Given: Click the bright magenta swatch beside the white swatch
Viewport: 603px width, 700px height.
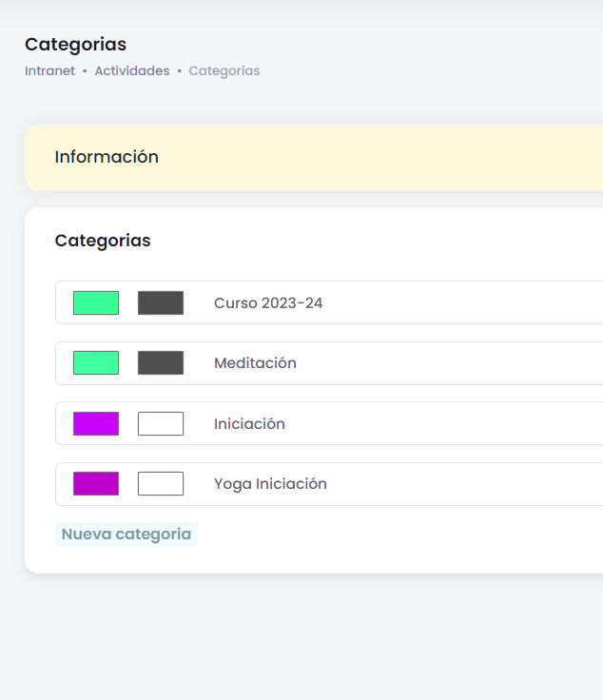Looking at the screenshot, I should point(96,423).
